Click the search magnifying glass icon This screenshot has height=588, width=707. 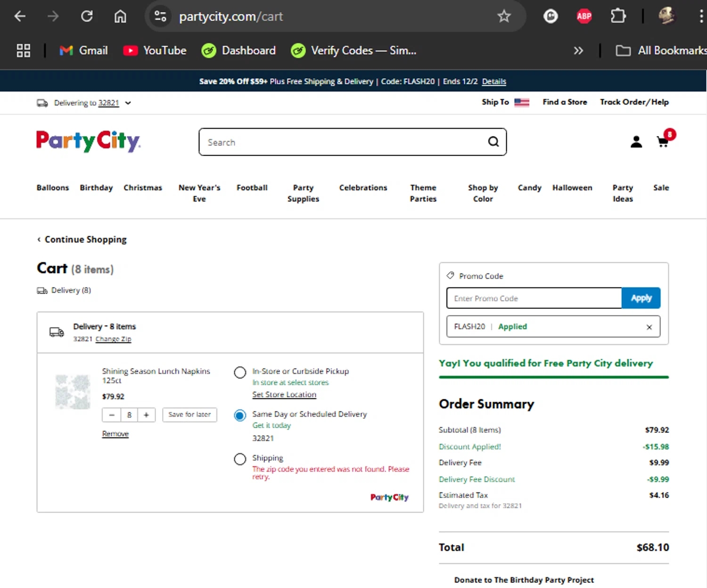(493, 141)
